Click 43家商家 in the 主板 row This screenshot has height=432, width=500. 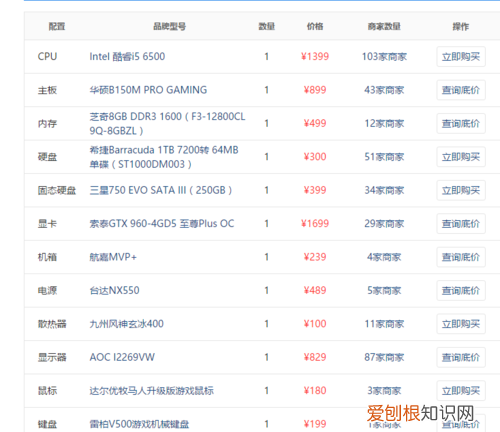[384, 90]
